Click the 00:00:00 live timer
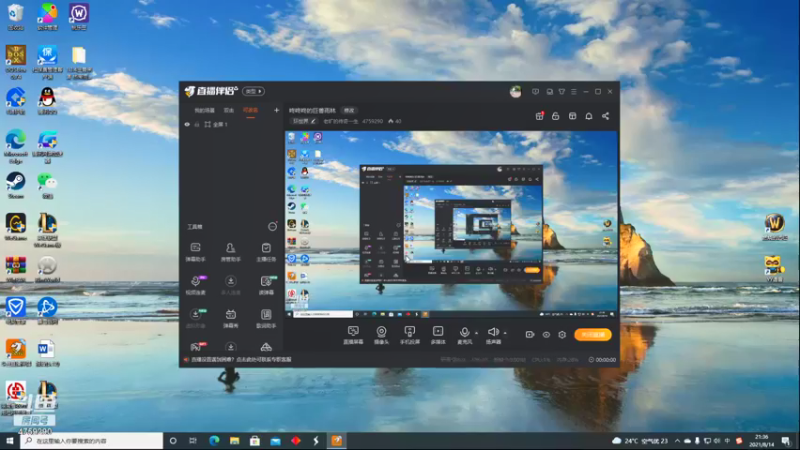This screenshot has width=800, height=450. click(602, 360)
